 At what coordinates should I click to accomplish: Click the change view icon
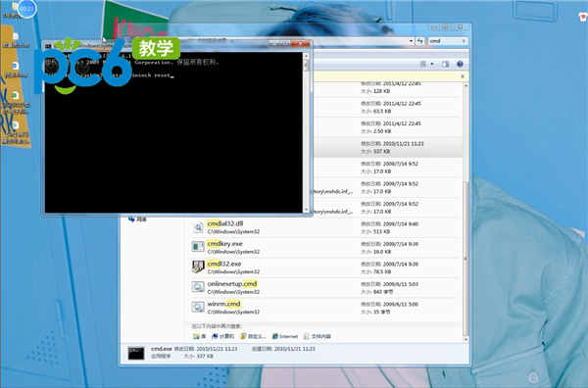pos(423,64)
